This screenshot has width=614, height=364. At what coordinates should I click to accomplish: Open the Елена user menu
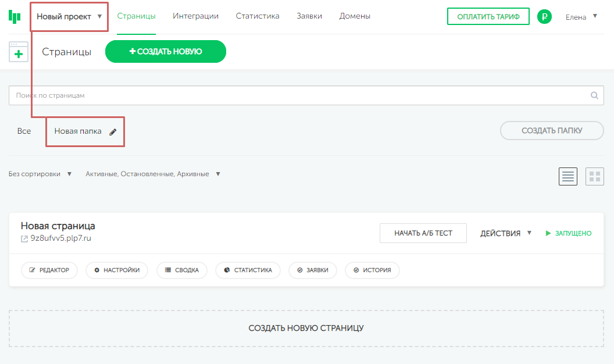point(581,17)
